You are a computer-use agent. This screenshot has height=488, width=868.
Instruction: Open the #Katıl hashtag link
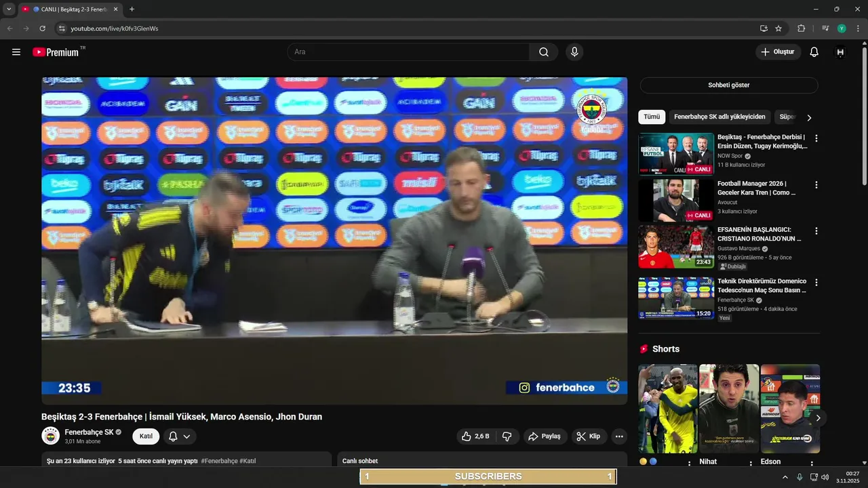point(248,461)
